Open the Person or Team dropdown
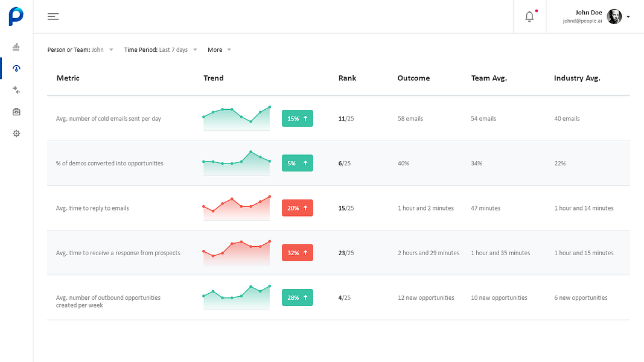The height and width of the screenshot is (362, 644). 80,49
